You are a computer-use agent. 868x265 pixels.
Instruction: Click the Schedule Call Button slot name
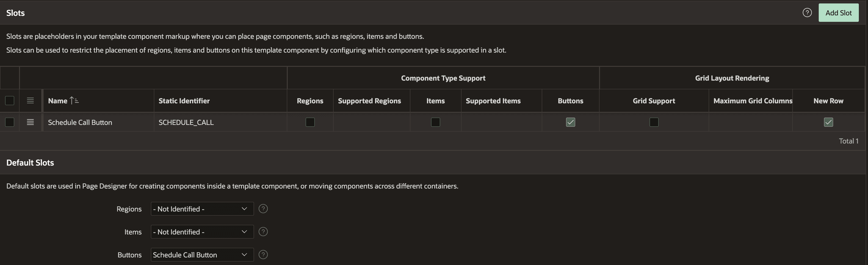pos(80,122)
